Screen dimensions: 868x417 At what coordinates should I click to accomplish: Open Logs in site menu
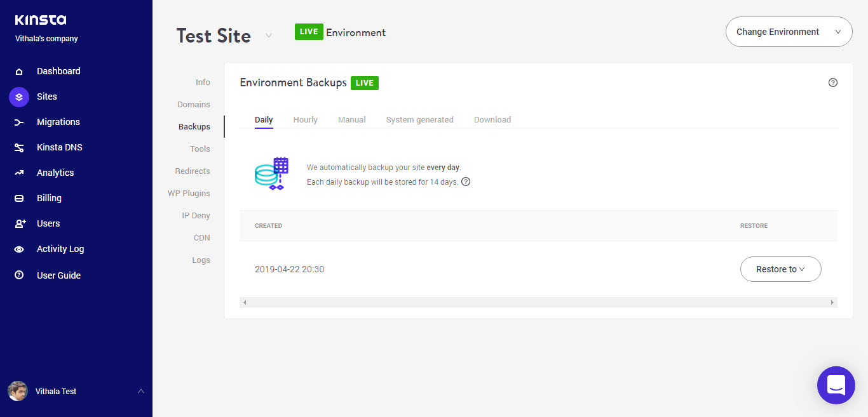point(201,260)
